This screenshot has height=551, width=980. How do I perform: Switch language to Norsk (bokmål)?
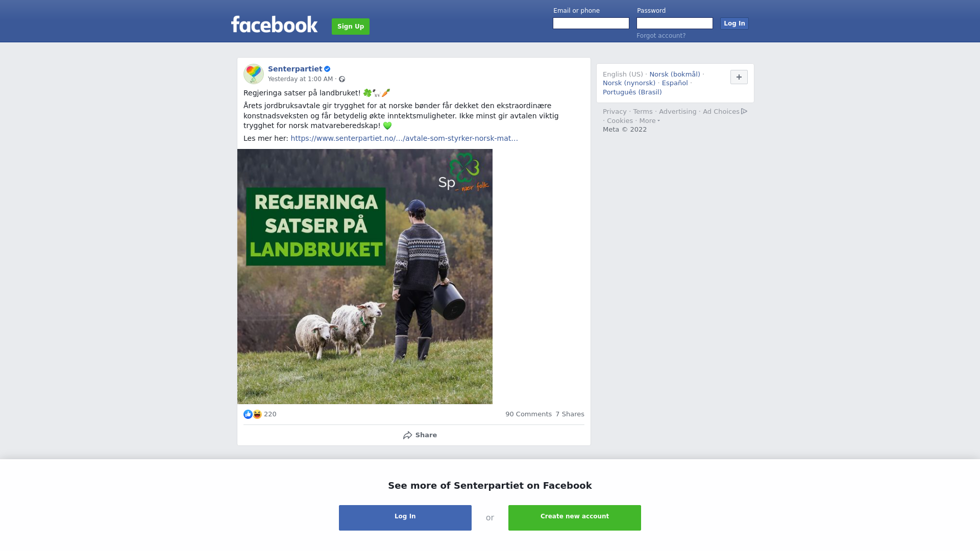[x=675, y=74]
